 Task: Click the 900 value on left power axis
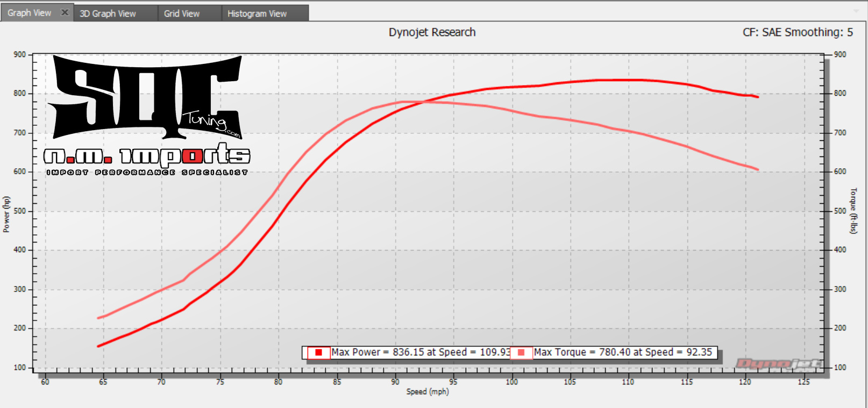pyautogui.click(x=20, y=54)
